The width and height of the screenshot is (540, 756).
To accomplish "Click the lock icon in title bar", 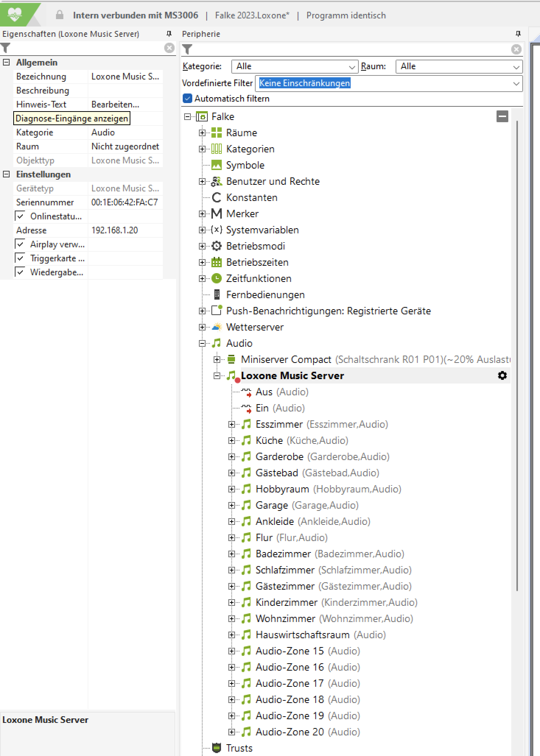I will (59, 15).
